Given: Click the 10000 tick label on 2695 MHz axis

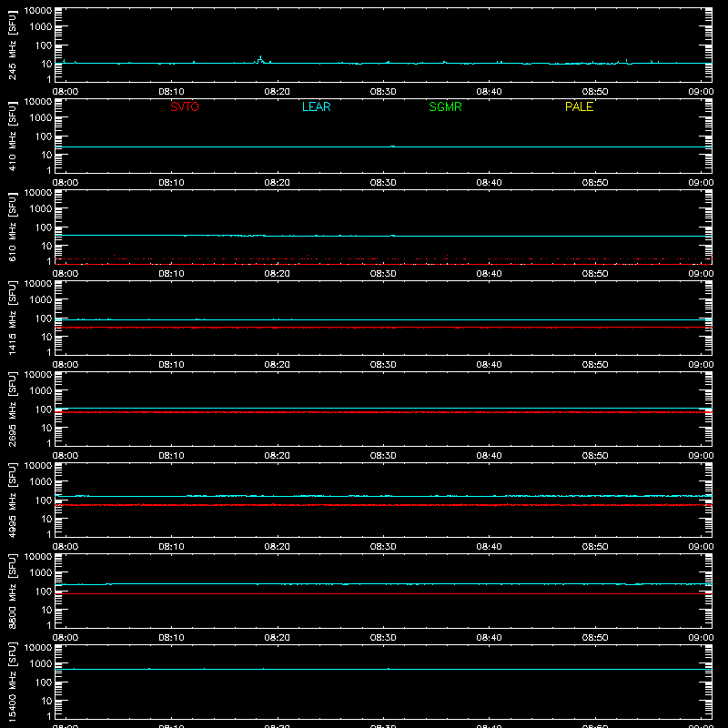Looking at the screenshot, I should [38, 375].
